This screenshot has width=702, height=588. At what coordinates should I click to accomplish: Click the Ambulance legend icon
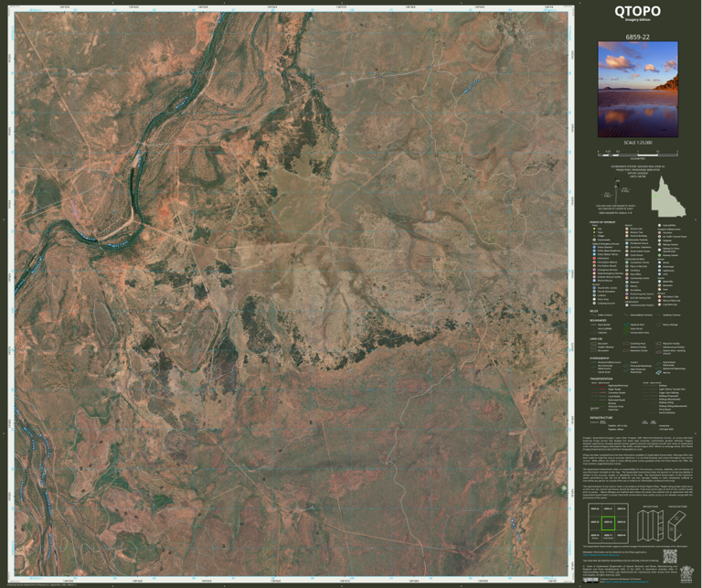pyautogui.click(x=594, y=259)
